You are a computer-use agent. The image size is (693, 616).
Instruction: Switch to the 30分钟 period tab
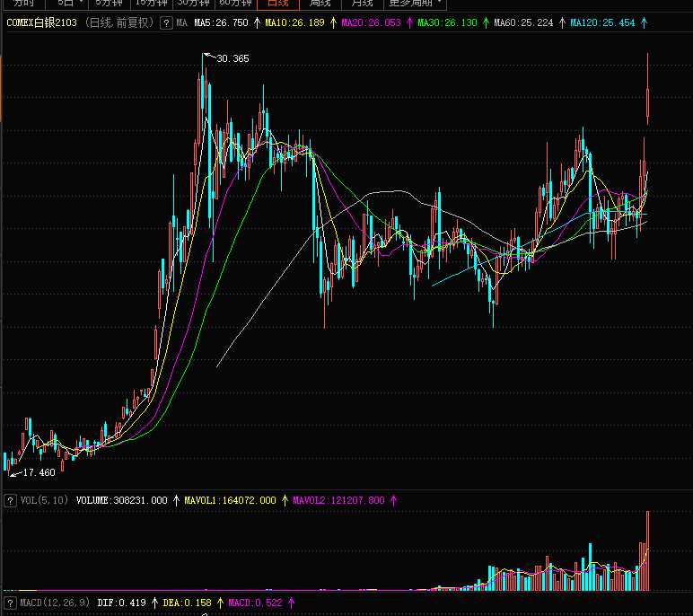[x=194, y=4]
